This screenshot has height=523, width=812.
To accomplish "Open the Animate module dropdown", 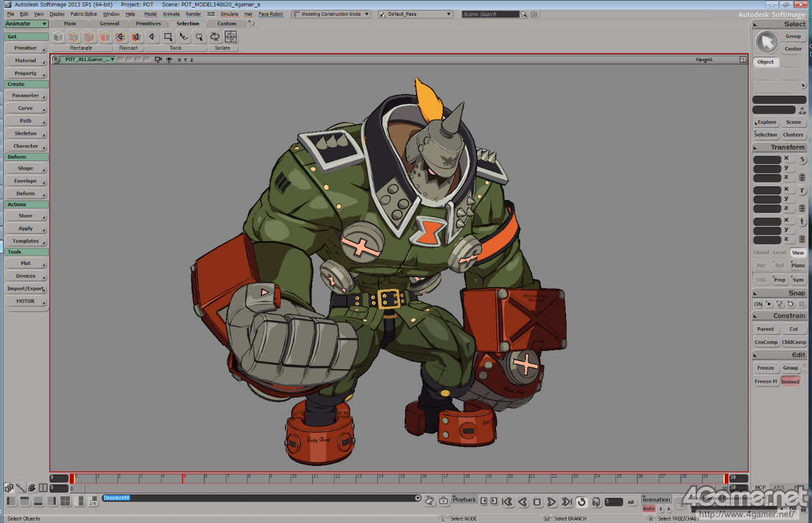I will [x=26, y=24].
